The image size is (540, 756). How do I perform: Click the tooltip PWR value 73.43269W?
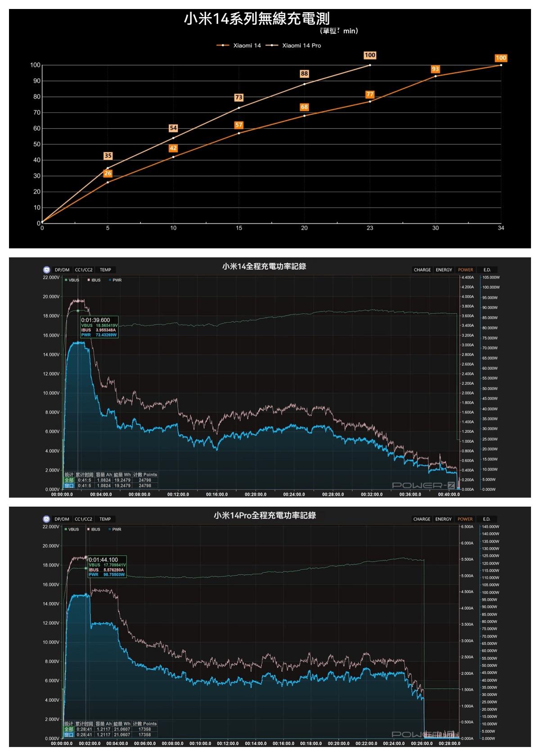(106, 335)
